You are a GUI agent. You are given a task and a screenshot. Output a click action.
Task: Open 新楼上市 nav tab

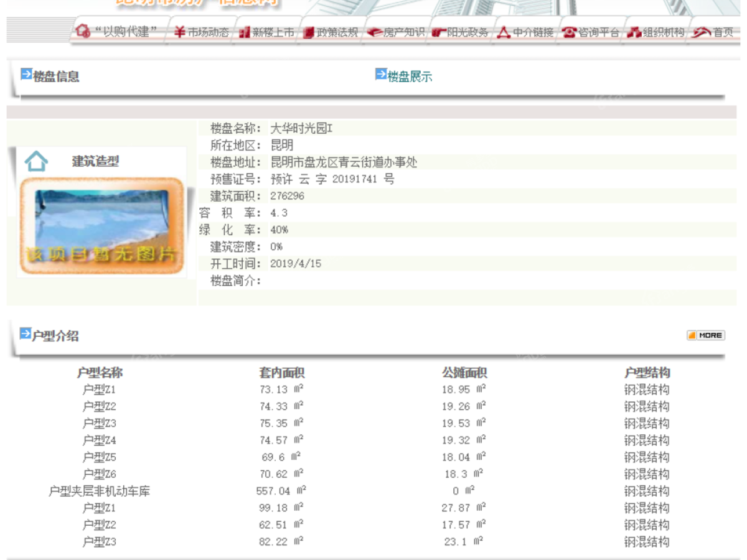coord(266,32)
